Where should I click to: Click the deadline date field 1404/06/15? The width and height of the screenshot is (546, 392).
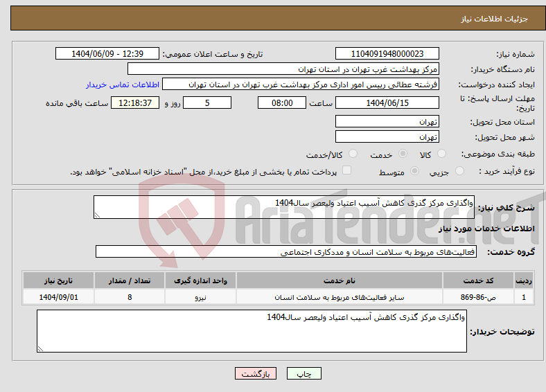387,103
